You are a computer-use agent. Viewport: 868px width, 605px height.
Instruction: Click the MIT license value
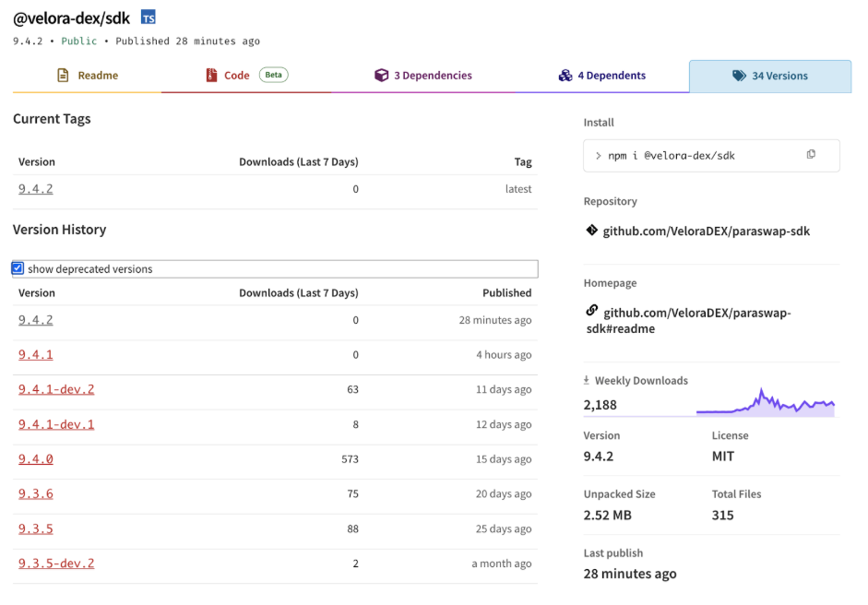pos(723,457)
